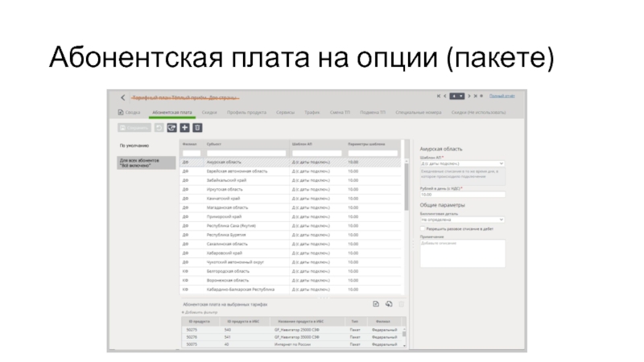Go to previous record arrow in pager
Viewport: 644px width, 362px height.
point(445,96)
